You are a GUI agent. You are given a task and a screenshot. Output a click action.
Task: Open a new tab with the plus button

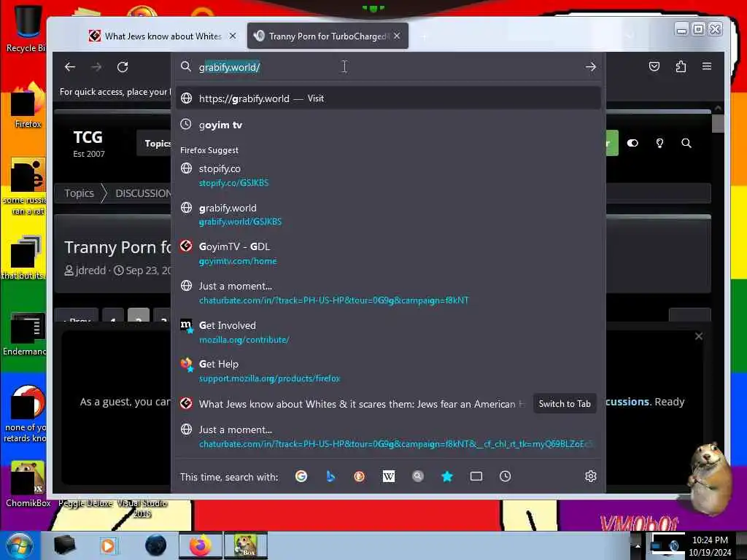pyautogui.click(x=424, y=36)
